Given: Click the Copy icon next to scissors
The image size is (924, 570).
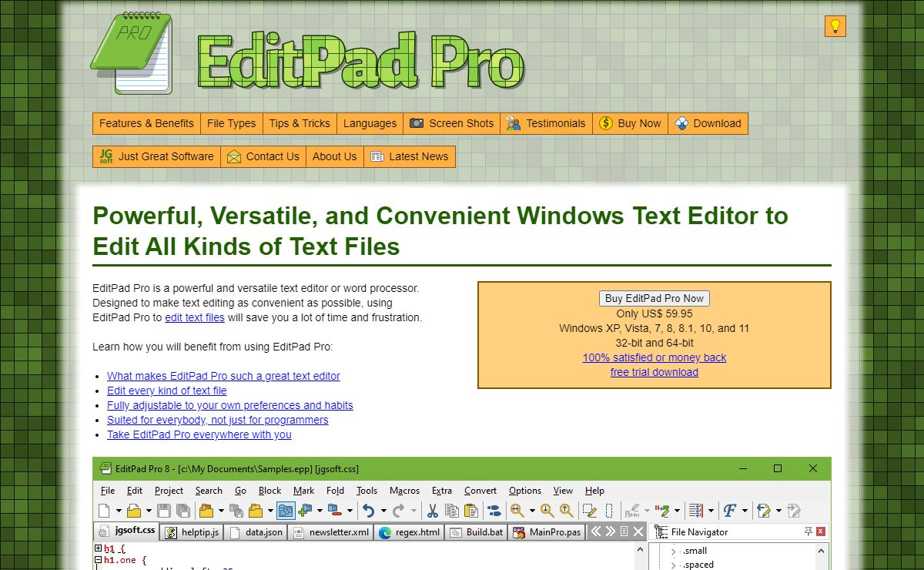Looking at the screenshot, I should [x=451, y=510].
